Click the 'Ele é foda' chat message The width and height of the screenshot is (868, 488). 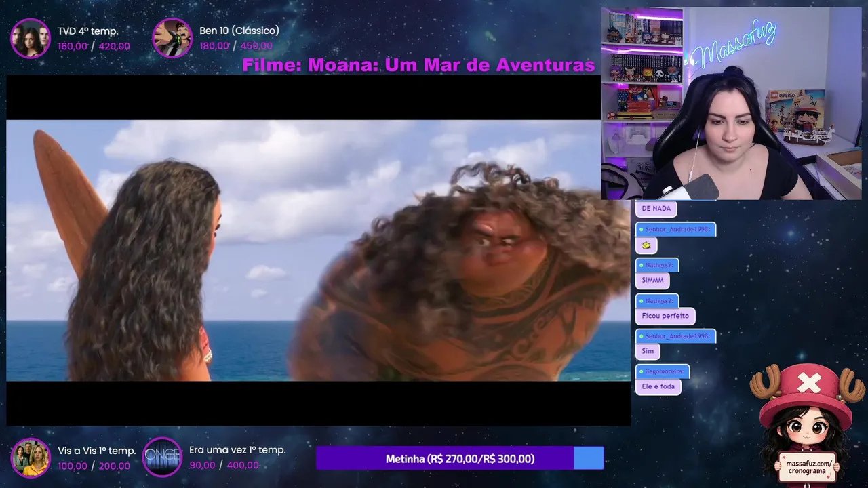click(x=658, y=386)
